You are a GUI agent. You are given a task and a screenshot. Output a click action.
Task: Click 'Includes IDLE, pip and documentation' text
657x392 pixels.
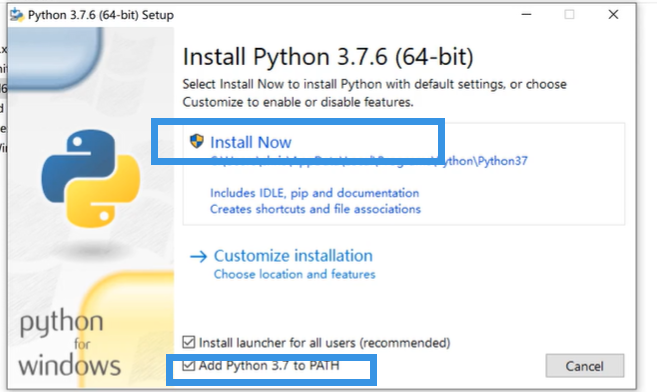point(314,193)
